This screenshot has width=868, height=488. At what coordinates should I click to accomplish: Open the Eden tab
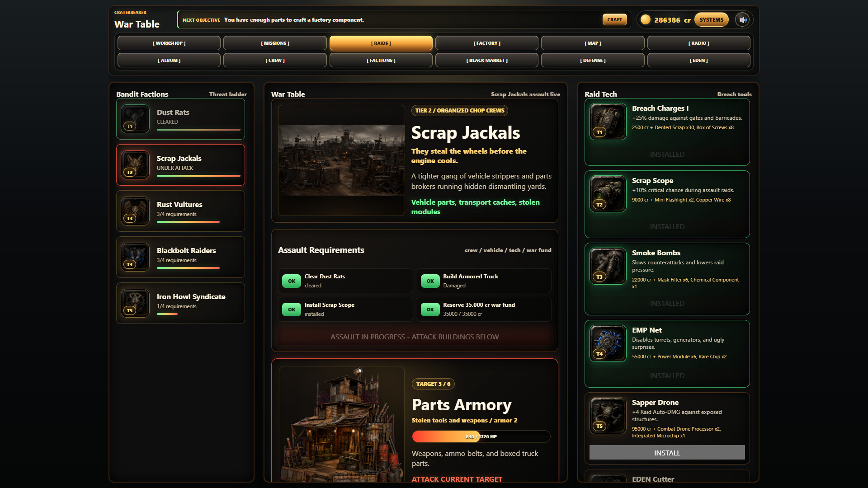click(699, 61)
